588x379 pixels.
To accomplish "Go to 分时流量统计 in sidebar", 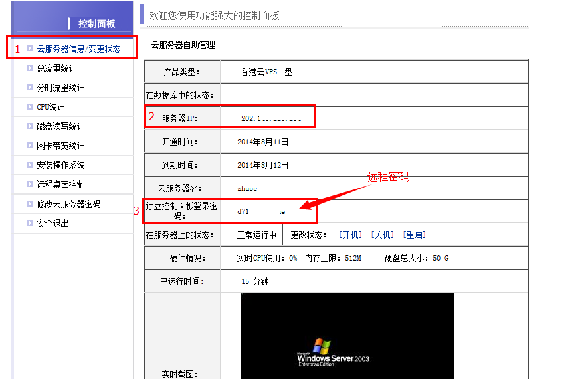I will point(60,88).
